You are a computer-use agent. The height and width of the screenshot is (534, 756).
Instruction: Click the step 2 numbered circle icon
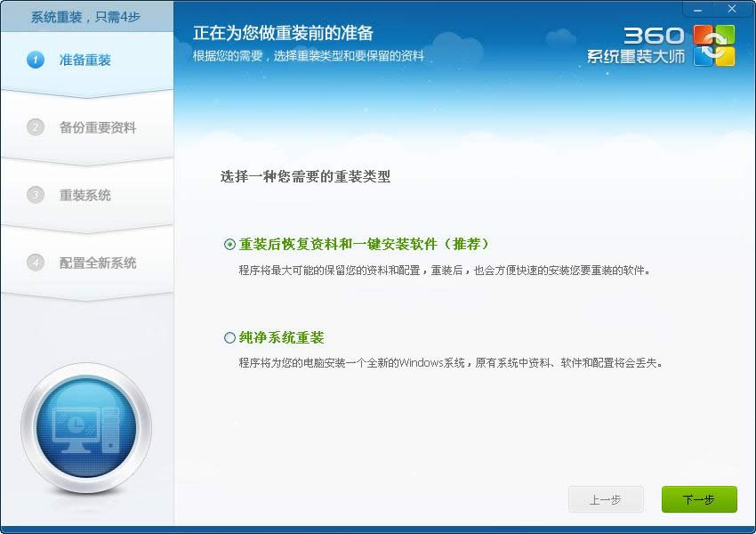pos(36,127)
